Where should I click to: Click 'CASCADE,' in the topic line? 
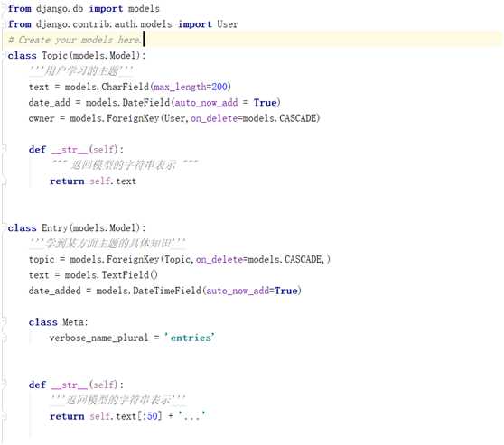[305, 259]
